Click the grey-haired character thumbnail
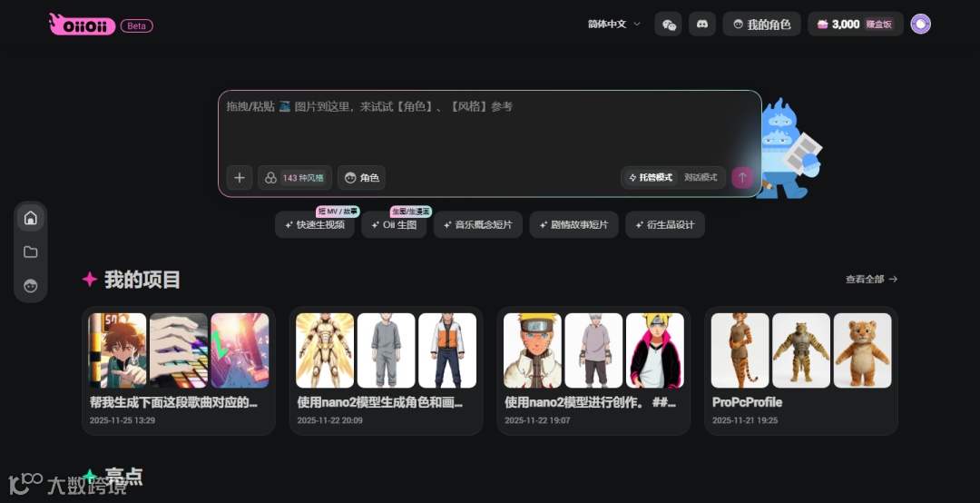This screenshot has height=503, width=980. pyautogui.click(x=593, y=350)
